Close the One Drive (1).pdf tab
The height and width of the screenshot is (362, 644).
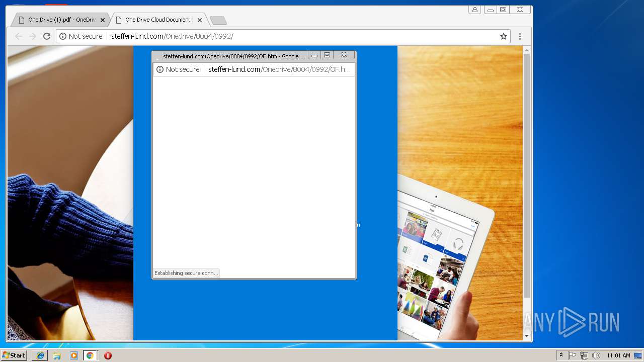pos(103,20)
